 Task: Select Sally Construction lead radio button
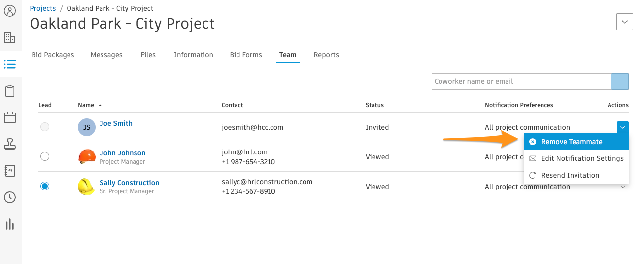tap(45, 186)
